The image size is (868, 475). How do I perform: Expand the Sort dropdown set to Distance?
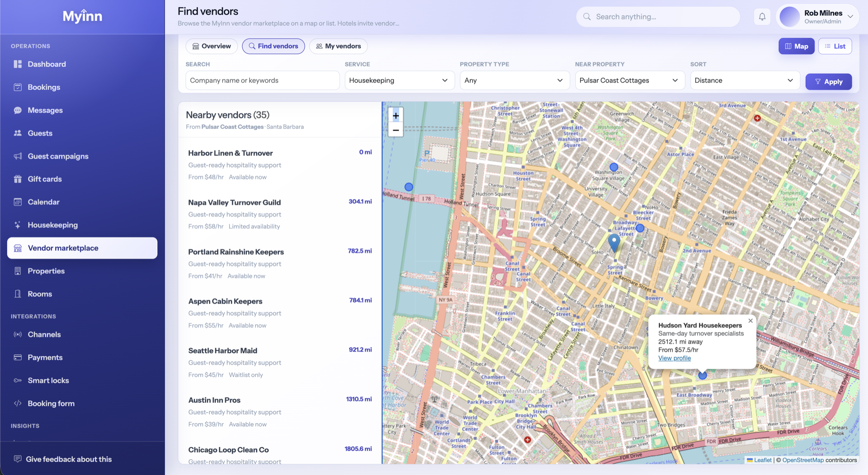point(745,80)
